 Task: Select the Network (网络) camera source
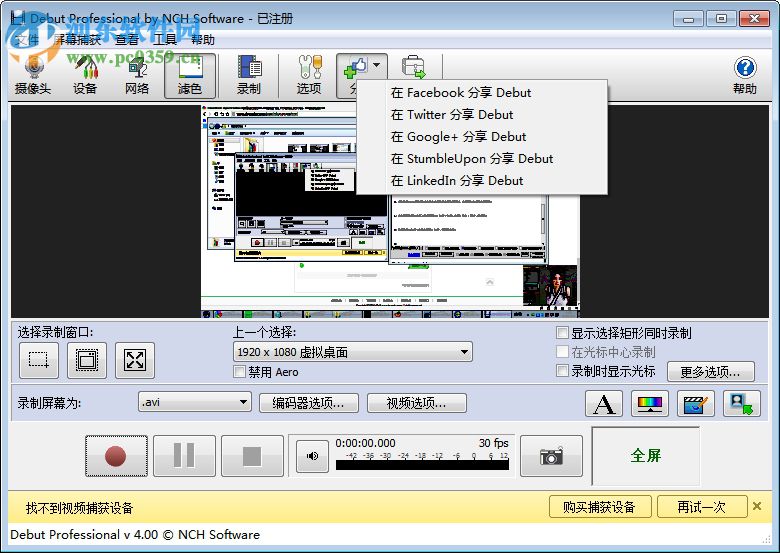coord(137,76)
